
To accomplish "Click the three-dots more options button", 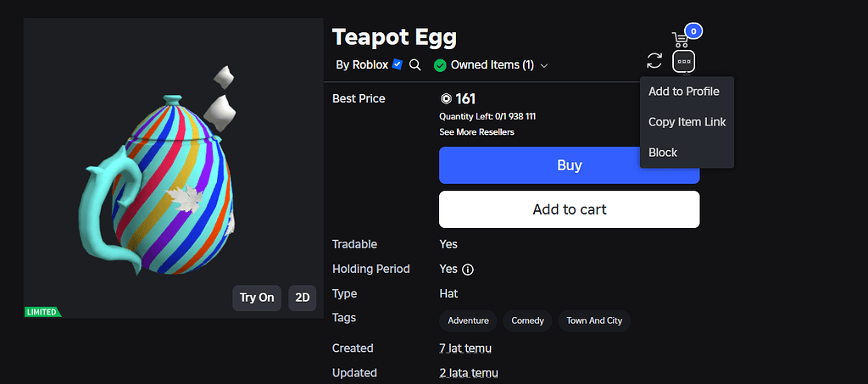I will pos(684,61).
